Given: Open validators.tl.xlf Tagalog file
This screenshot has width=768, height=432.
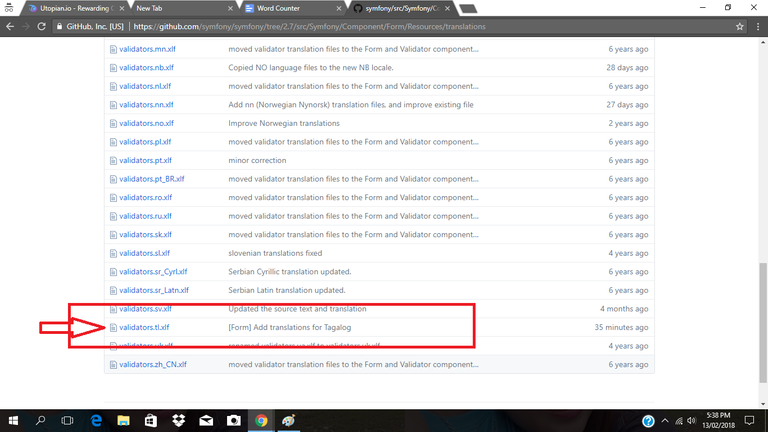Looking at the screenshot, I should point(144,328).
